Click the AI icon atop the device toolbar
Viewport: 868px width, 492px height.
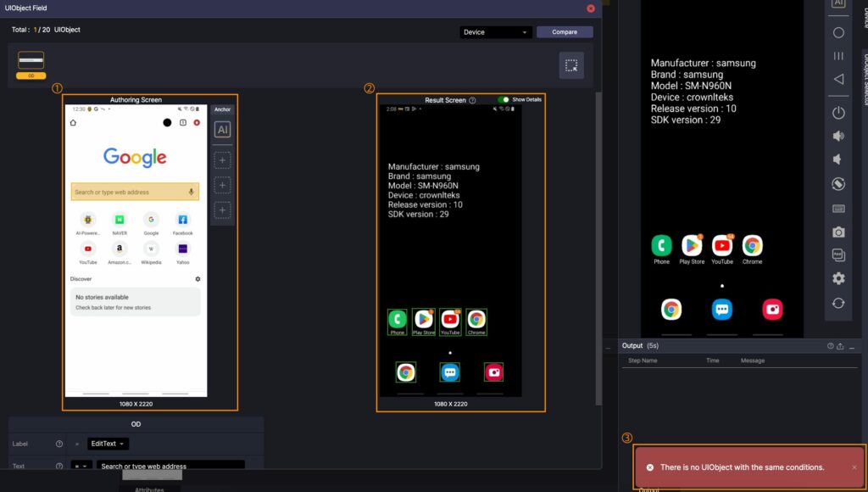(838, 3)
